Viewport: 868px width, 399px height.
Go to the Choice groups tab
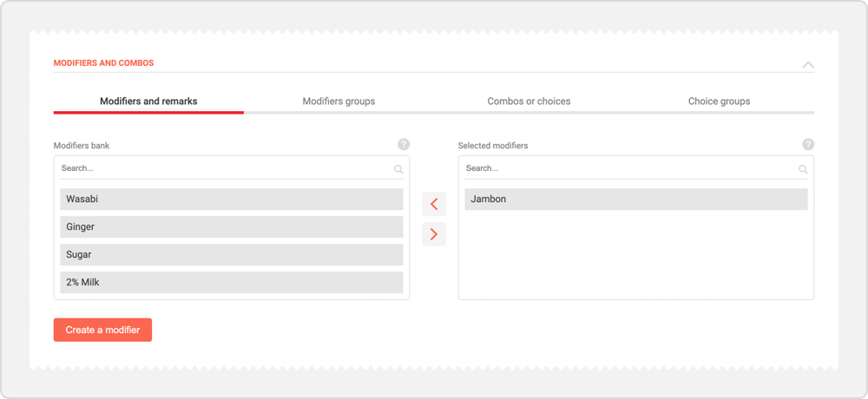(719, 101)
